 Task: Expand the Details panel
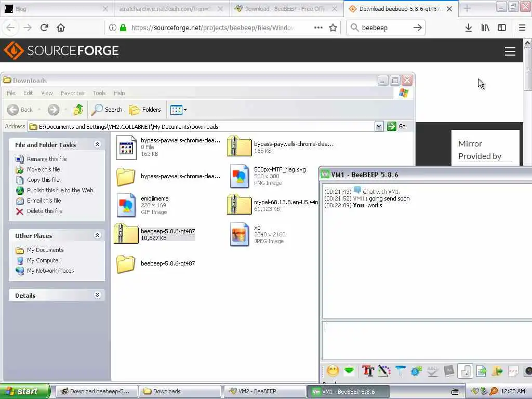click(97, 295)
